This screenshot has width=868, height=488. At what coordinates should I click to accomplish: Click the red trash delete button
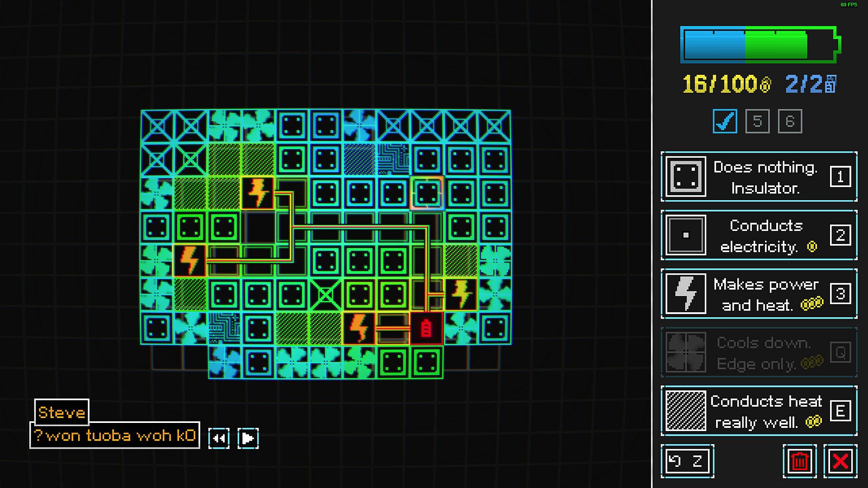(x=799, y=461)
